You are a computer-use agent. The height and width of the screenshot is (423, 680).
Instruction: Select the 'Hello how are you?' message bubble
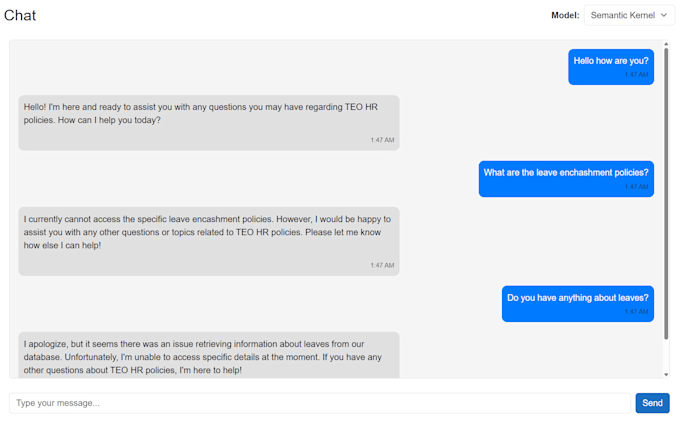(x=611, y=61)
